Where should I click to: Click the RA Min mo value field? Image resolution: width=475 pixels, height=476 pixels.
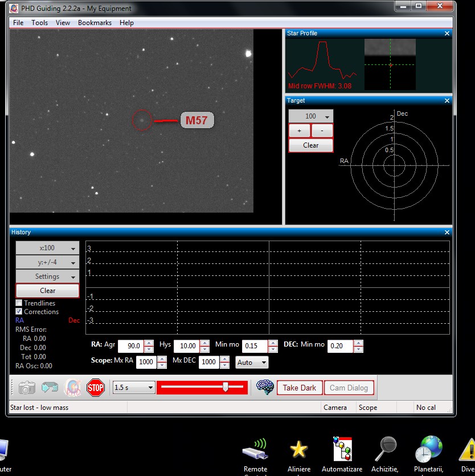255,346
